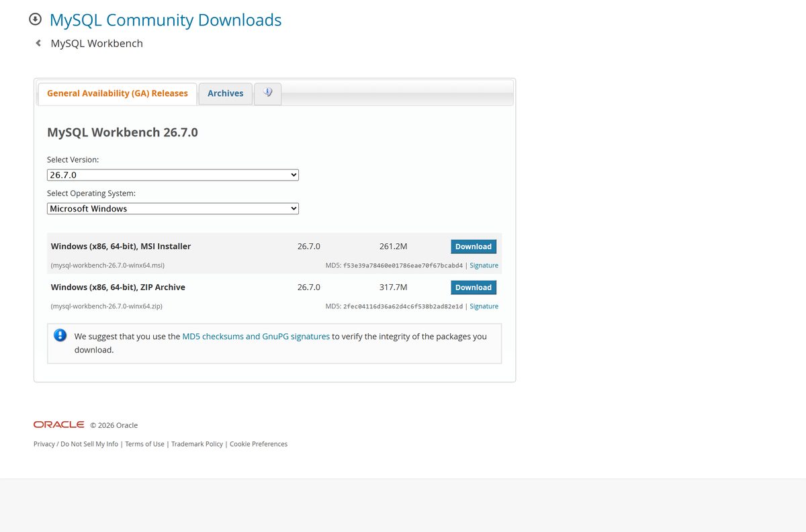Image resolution: width=806 pixels, height=532 pixels.
Task: Click the download circle icon beside page title
Action: click(x=36, y=19)
